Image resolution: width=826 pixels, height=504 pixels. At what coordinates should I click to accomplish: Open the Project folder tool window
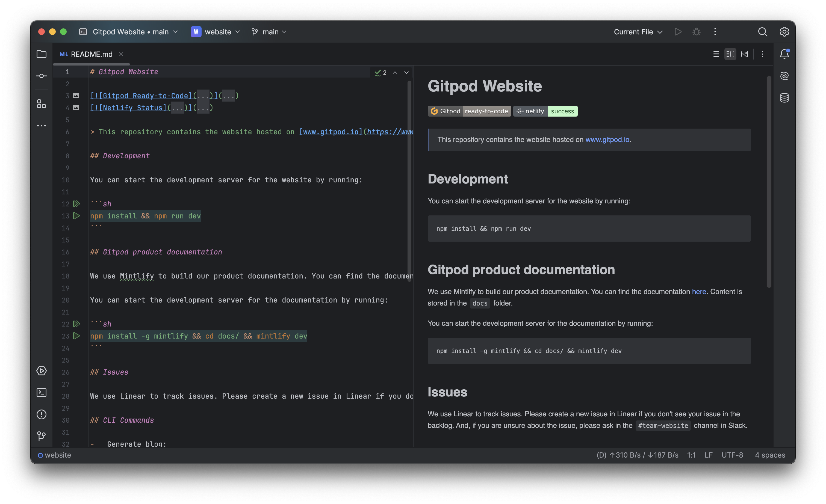point(41,54)
